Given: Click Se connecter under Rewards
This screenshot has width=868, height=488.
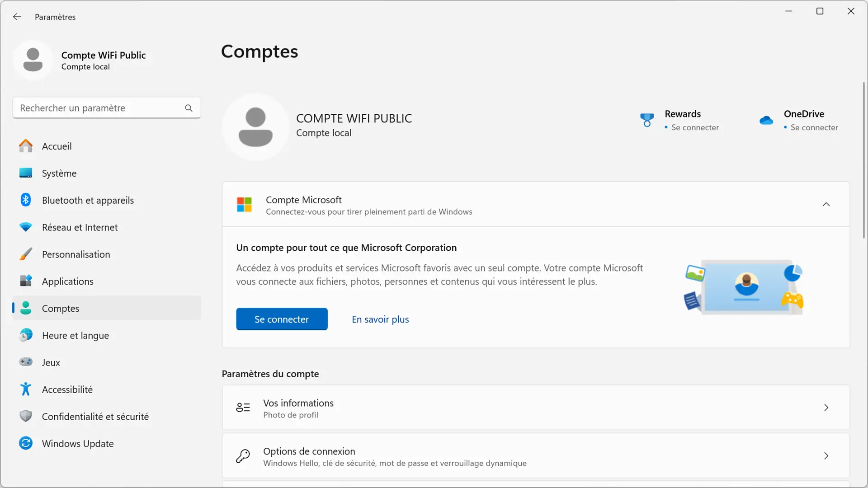Looking at the screenshot, I should [695, 127].
